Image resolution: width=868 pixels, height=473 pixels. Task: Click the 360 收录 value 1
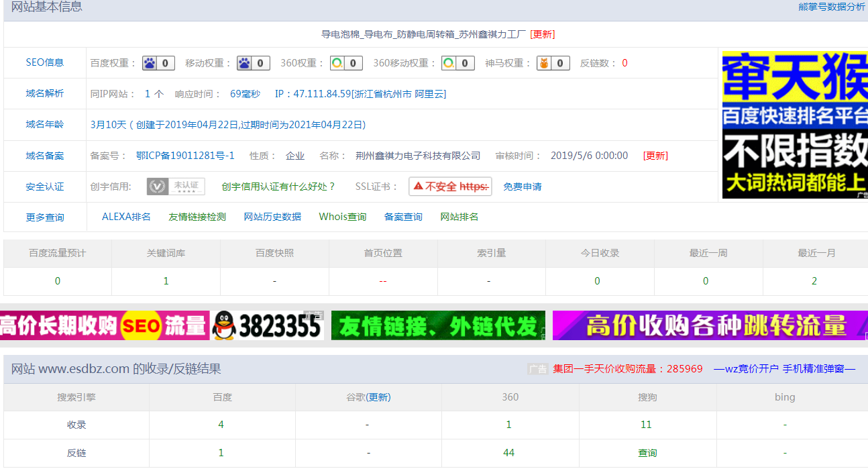(509, 425)
